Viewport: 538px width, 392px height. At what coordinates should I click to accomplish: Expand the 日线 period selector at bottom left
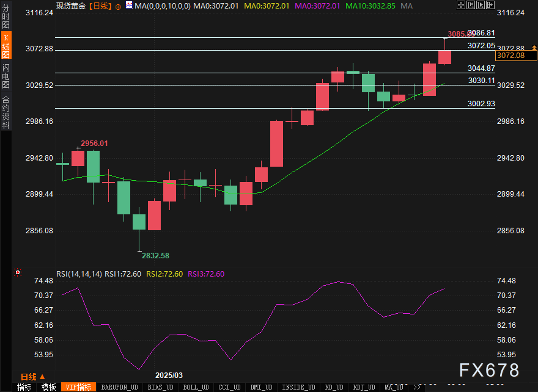[32, 377]
